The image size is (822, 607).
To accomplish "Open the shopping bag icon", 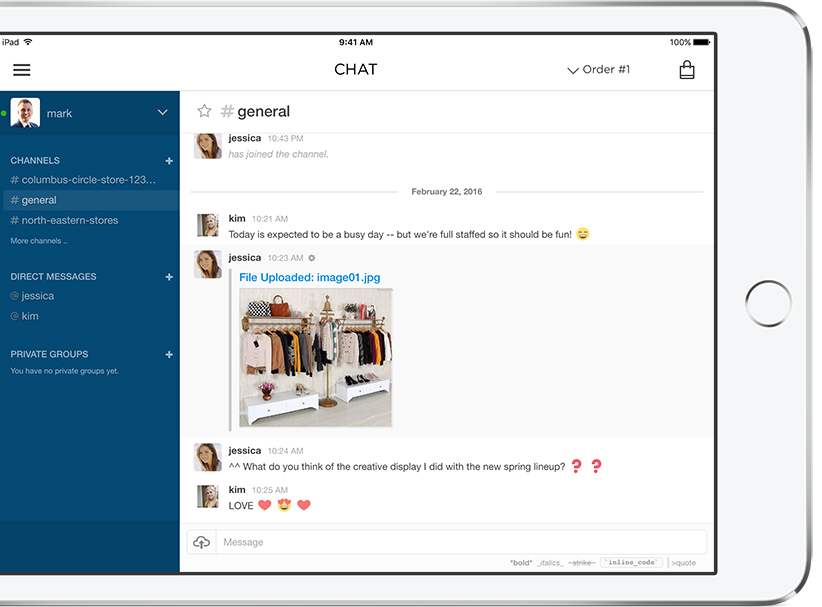I will pyautogui.click(x=687, y=70).
